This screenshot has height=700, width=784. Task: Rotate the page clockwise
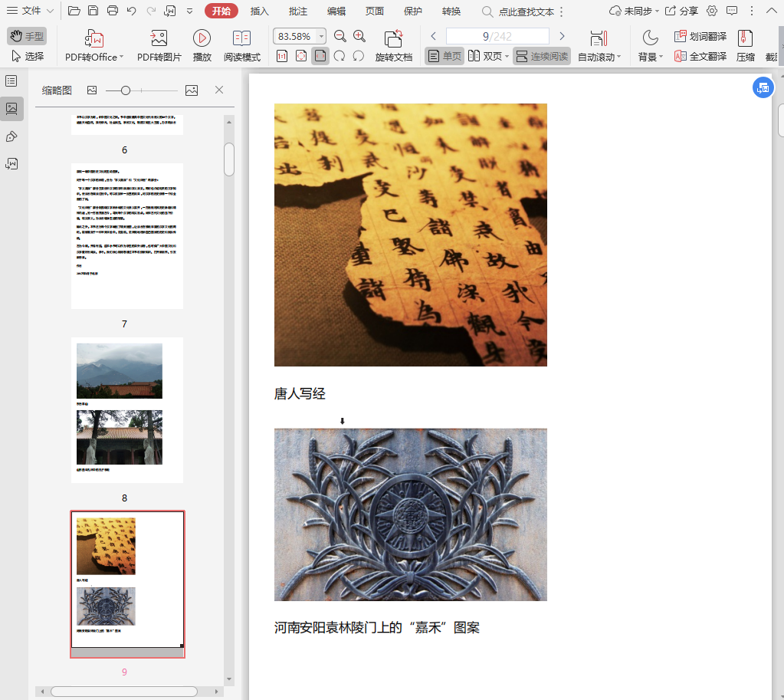pos(340,56)
